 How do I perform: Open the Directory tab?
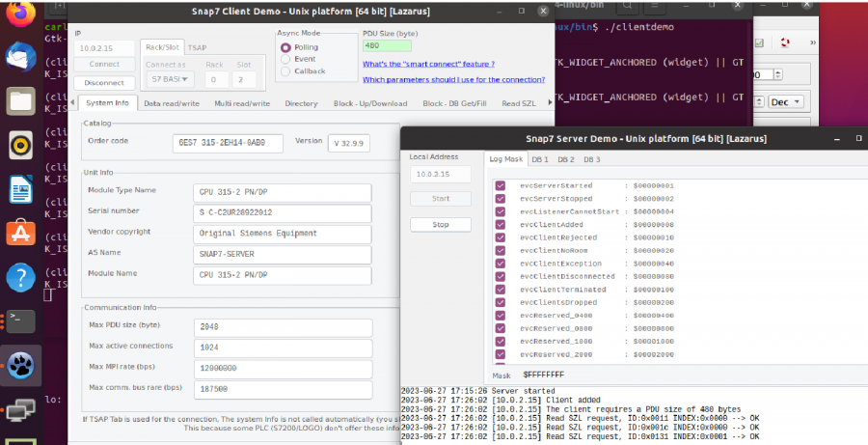click(301, 103)
